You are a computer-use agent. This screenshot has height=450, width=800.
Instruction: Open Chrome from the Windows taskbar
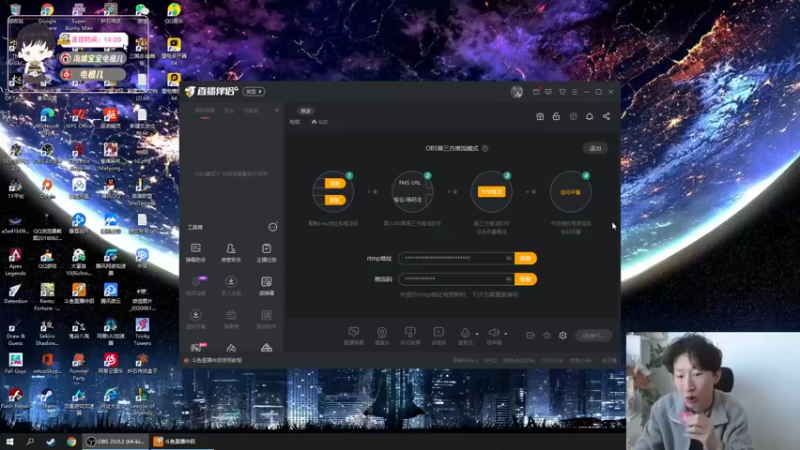coord(71,441)
